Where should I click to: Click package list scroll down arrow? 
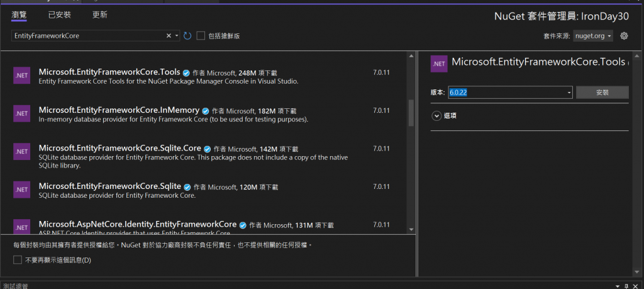click(x=411, y=229)
